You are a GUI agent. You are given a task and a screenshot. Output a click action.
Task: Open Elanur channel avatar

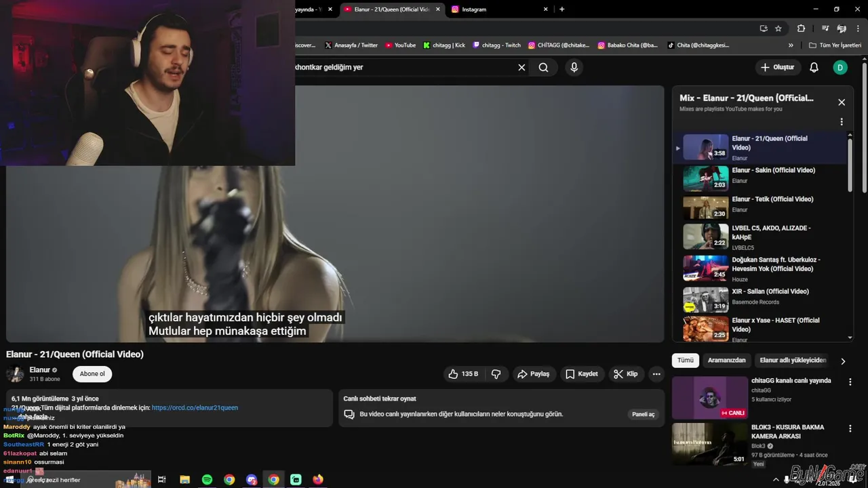coord(15,374)
